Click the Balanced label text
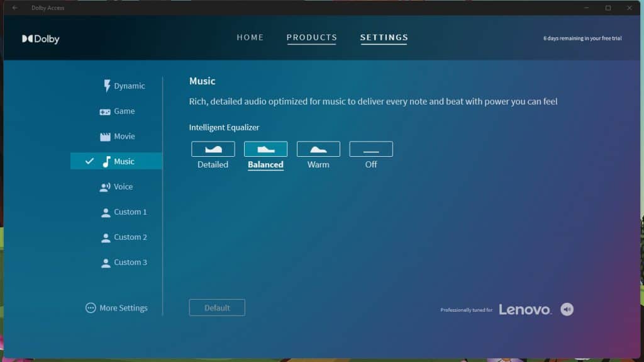This screenshot has width=644, height=362. (265, 164)
